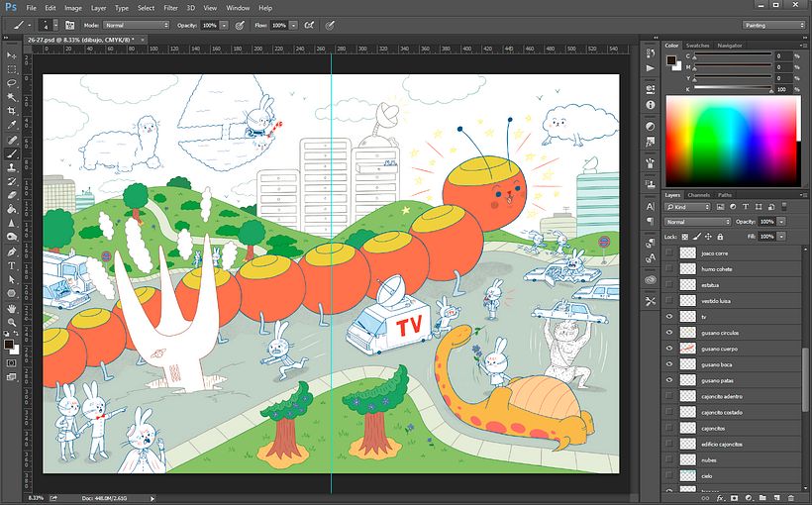
Task: Hide the 'tv' layer
Action: [670, 317]
